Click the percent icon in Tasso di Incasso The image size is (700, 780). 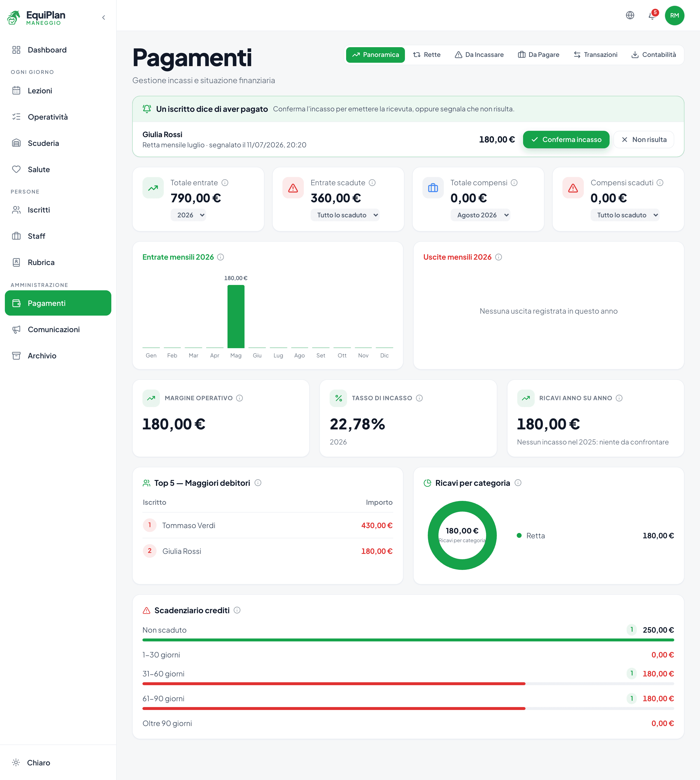(x=339, y=398)
